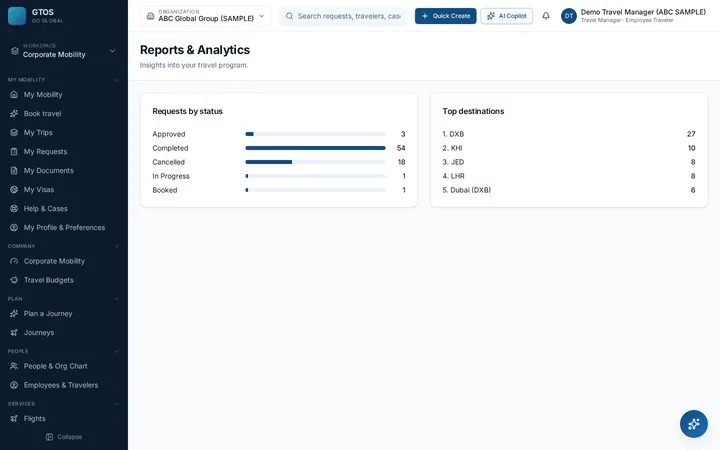Screen dimensions: 720x450
Task: Open Book travel menu item
Action: click(x=64, y=113)
